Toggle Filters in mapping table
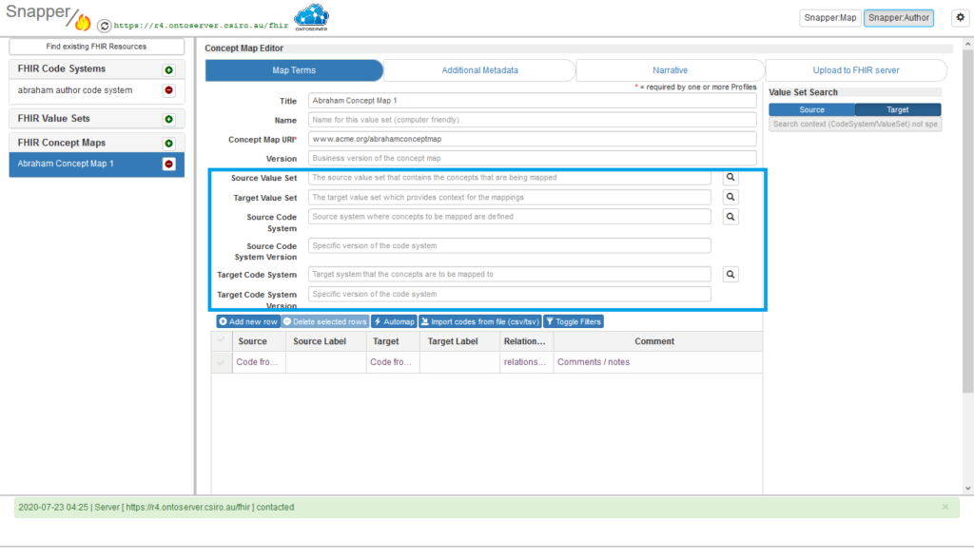The width and height of the screenshot is (974, 560). tap(574, 321)
